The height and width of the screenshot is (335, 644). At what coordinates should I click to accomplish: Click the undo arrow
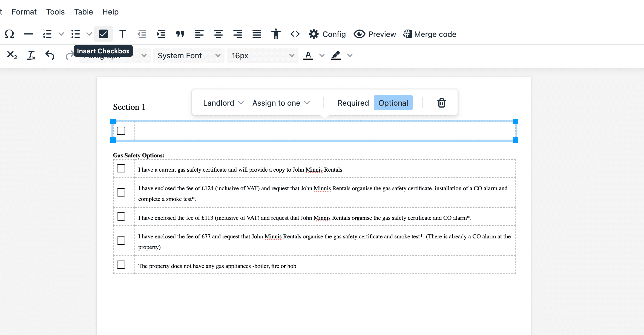pos(50,55)
